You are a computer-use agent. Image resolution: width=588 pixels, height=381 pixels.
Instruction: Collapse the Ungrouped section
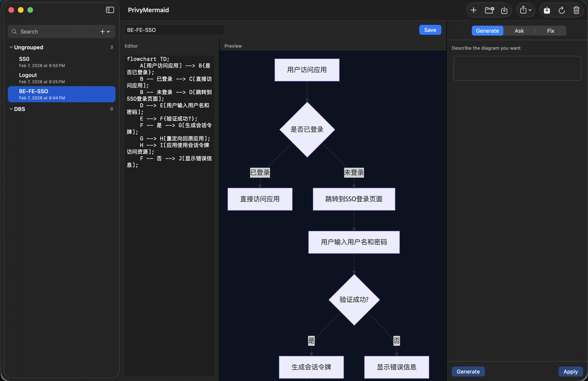point(11,47)
